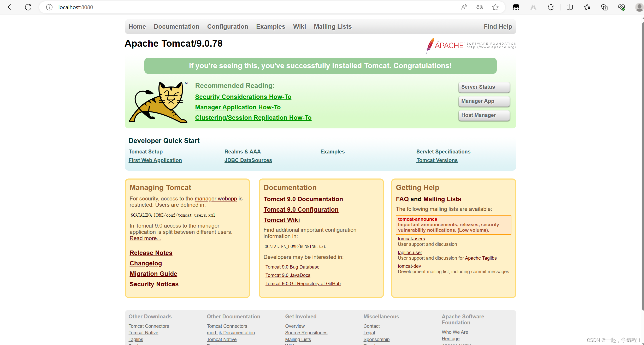Image resolution: width=644 pixels, height=345 pixels.
Task: Open Tomcat 9.0 JavaDocs link
Action: [288, 275]
